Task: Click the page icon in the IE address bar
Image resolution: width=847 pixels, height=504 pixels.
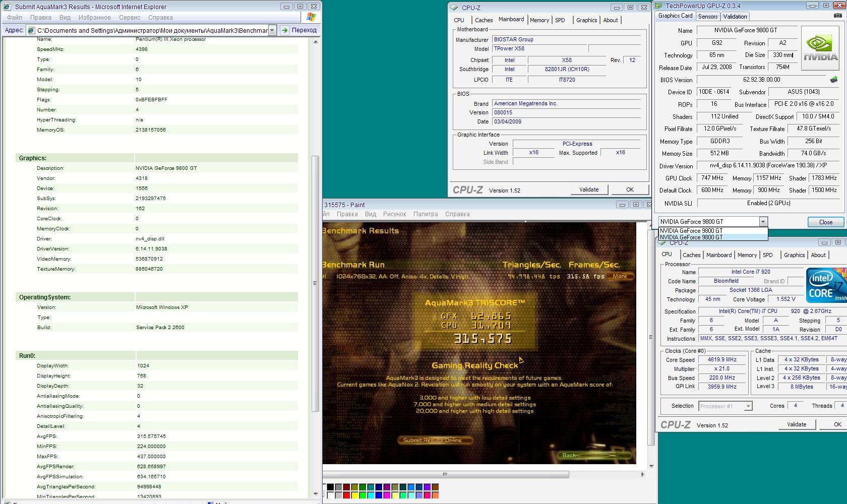Action: click(31, 30)
